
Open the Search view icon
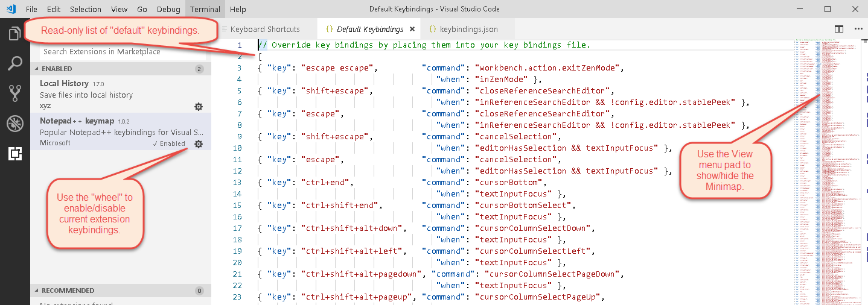click(15, 63)
